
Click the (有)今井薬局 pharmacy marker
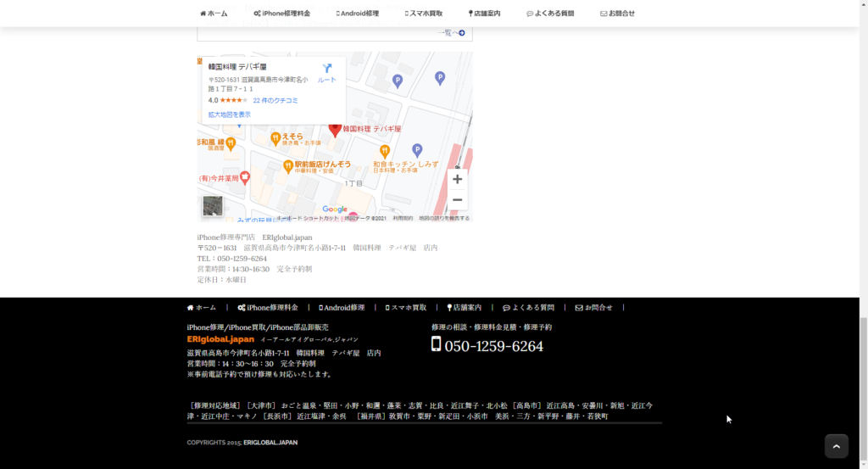coord(245,177)
